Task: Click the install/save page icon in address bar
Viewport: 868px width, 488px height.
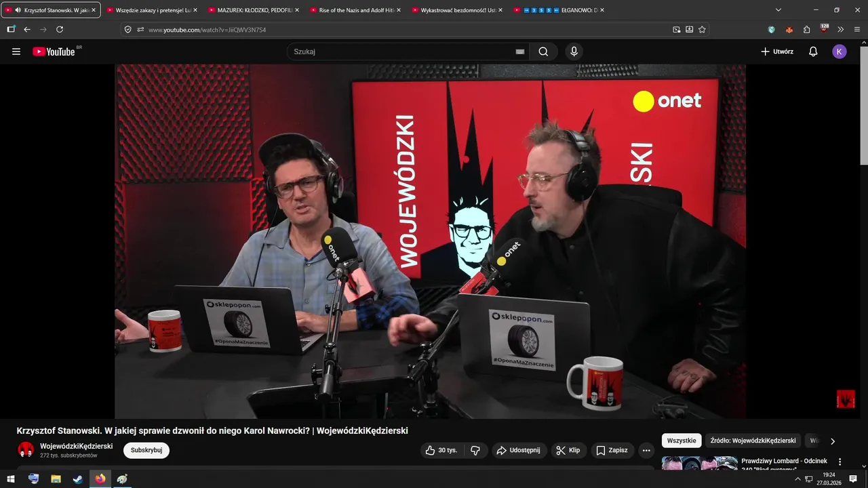Action: click(x=689, y=29)
